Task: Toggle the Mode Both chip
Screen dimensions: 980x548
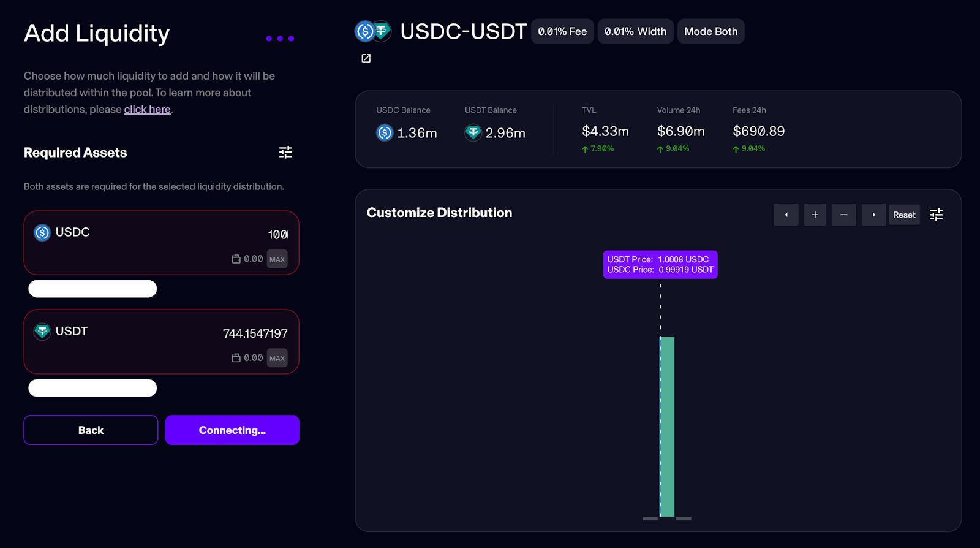Action: point(710,31)
